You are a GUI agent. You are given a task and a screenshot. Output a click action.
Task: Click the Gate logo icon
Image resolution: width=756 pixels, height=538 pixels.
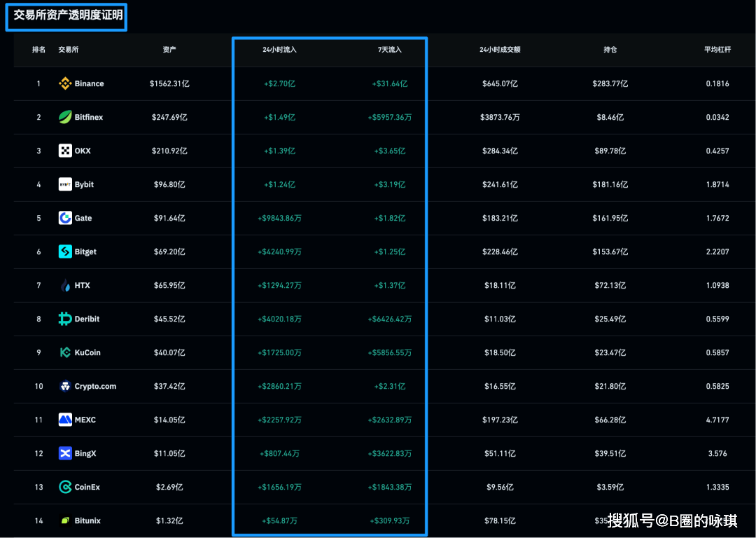click(65, 218)
